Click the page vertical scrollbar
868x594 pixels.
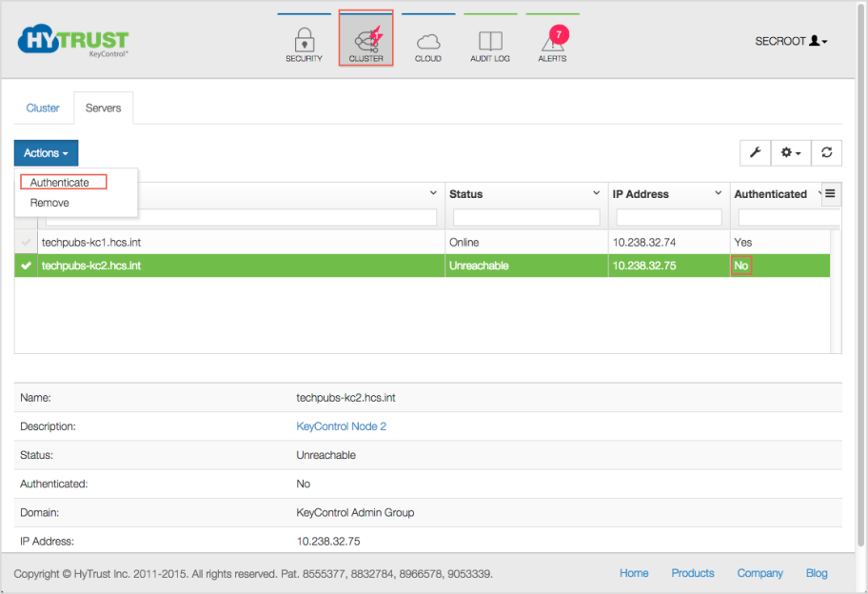[860, 277]
